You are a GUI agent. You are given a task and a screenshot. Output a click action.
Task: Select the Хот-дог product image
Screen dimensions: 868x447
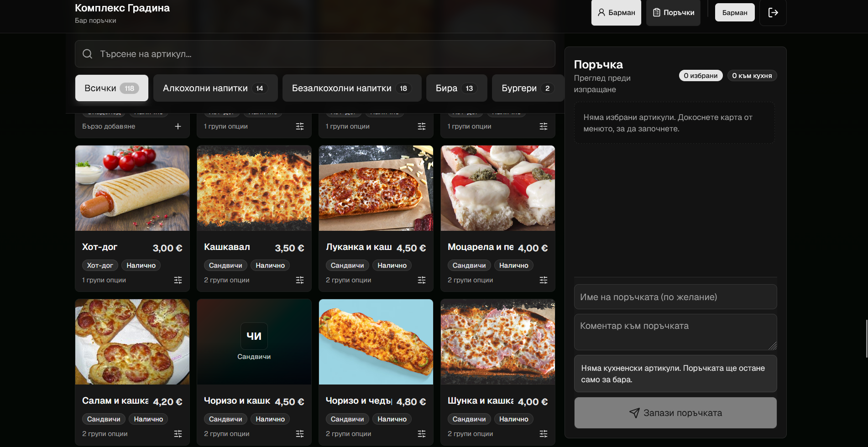click(132, 188)
